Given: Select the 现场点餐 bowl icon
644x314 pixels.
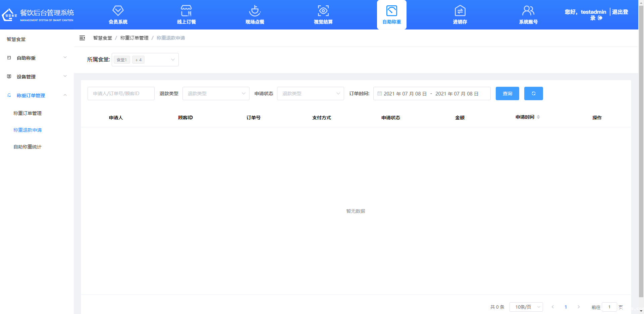Looking at the screenshot, I should (255, 11).
